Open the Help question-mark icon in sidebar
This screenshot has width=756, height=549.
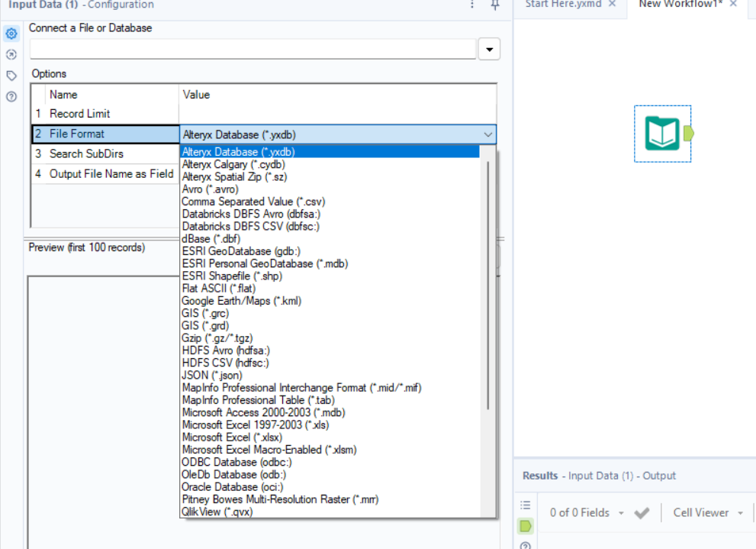11,96
